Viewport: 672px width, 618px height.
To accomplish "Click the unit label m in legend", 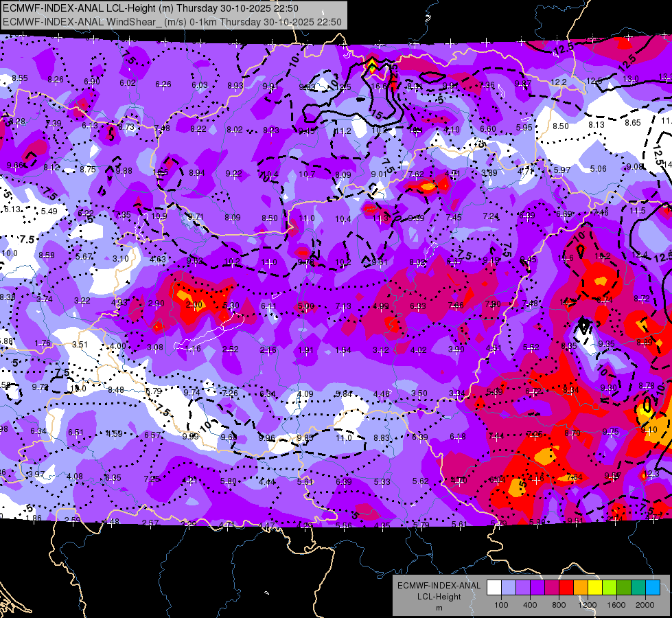I will pos(439,608).
